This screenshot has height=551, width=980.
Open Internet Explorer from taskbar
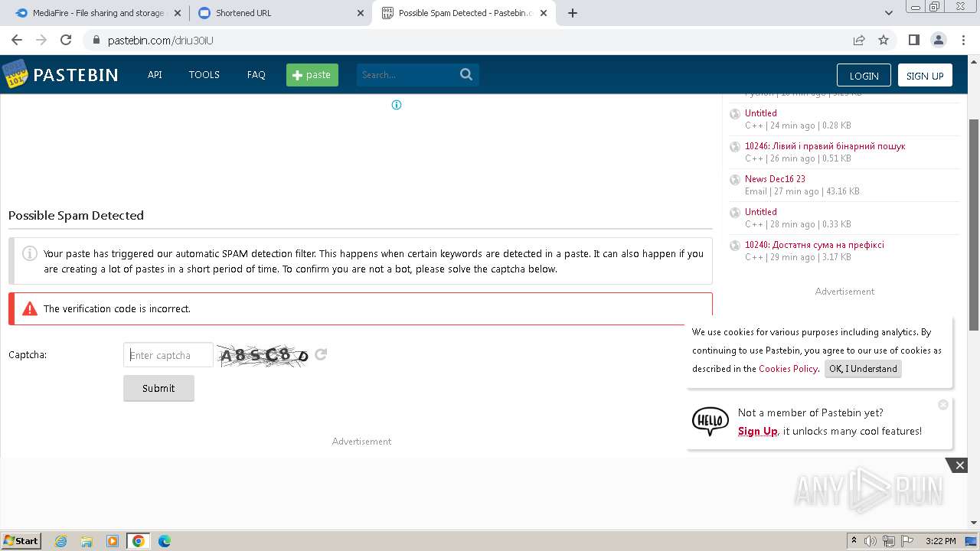pos(61,541)
